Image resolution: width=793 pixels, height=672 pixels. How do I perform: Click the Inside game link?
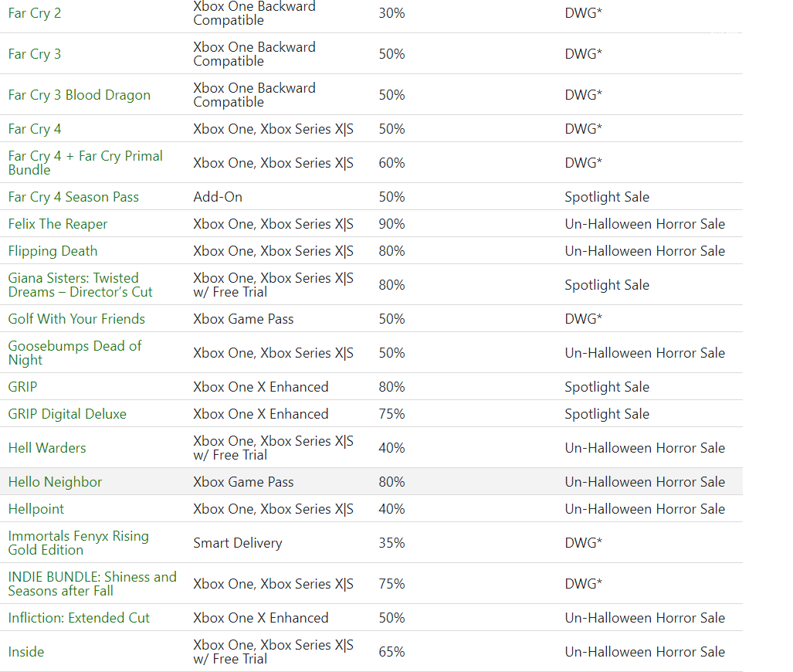pos(25,652)
